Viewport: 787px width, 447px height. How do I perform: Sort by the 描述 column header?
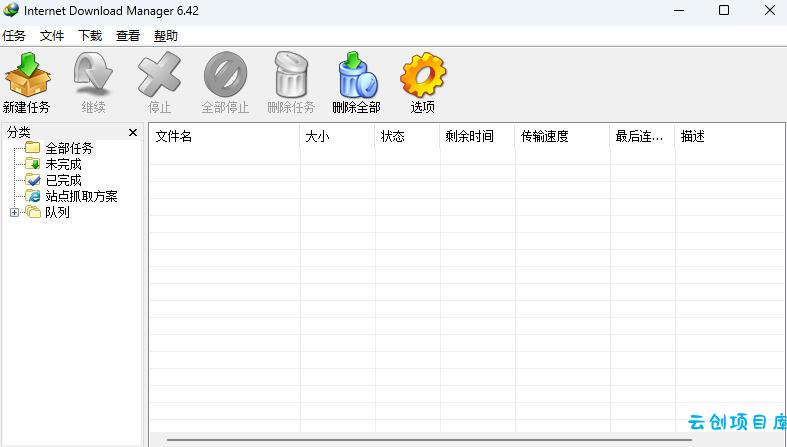pos(730,136)
